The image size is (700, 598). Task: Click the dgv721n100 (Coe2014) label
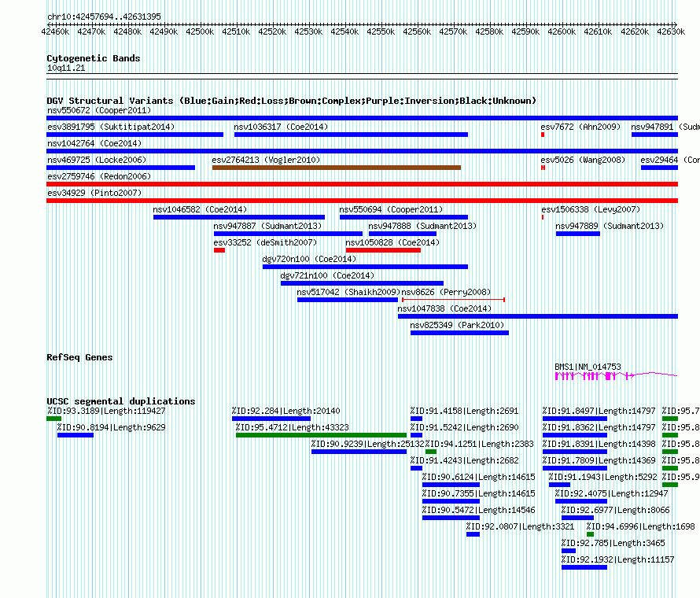(327, 275)
